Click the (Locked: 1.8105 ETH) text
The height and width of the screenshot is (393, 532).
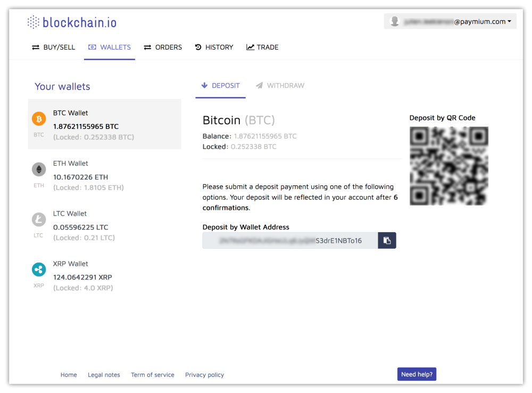tap(88, 187)
